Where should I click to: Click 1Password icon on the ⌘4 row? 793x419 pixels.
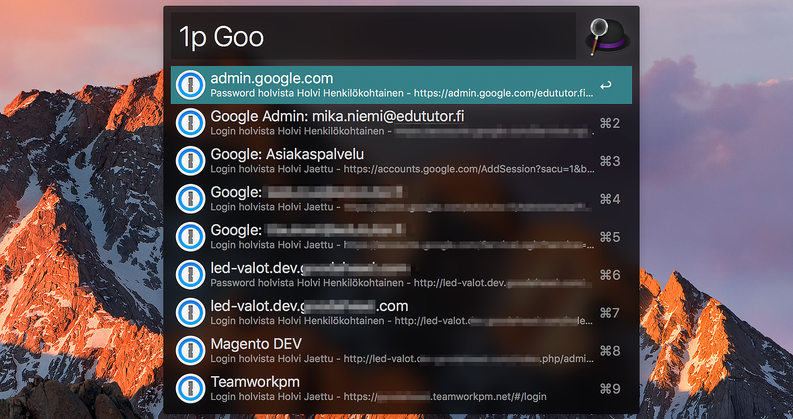tap(191, 199)
